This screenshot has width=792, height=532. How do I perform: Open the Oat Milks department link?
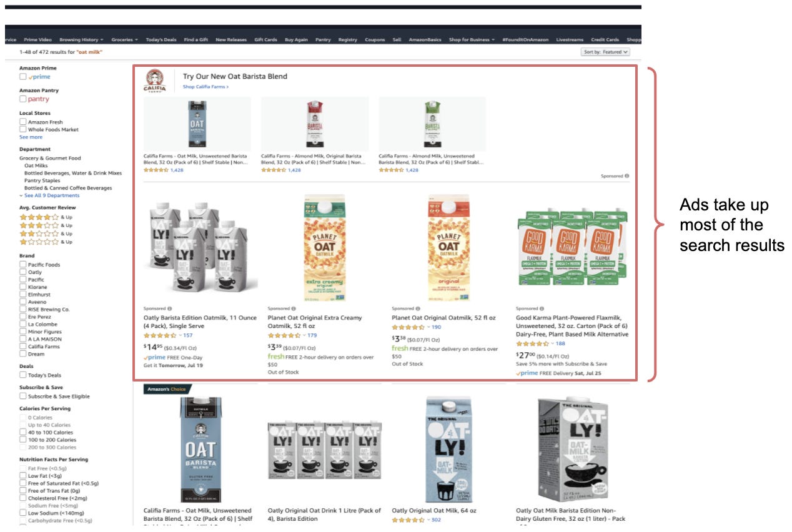(x=36, y=165)
